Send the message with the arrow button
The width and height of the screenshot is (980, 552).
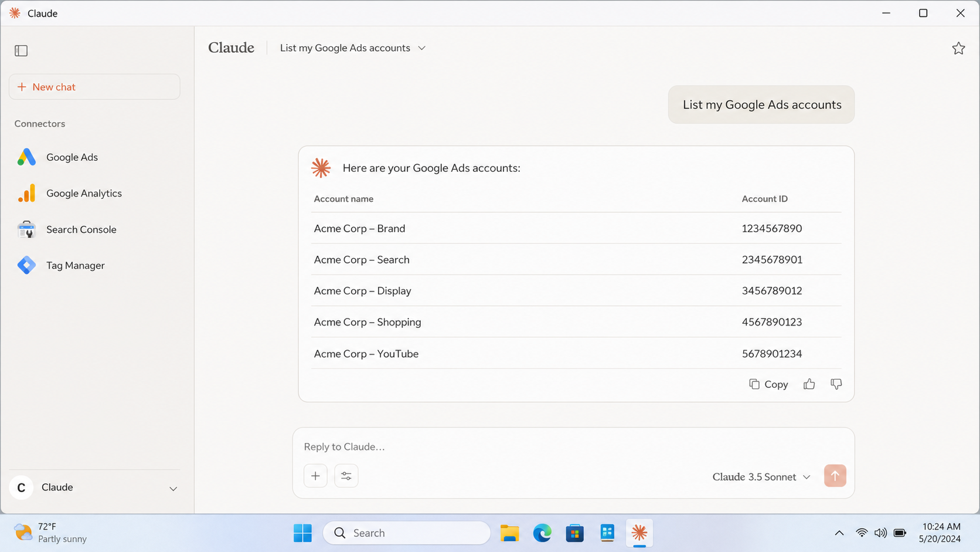coord(835,476)
